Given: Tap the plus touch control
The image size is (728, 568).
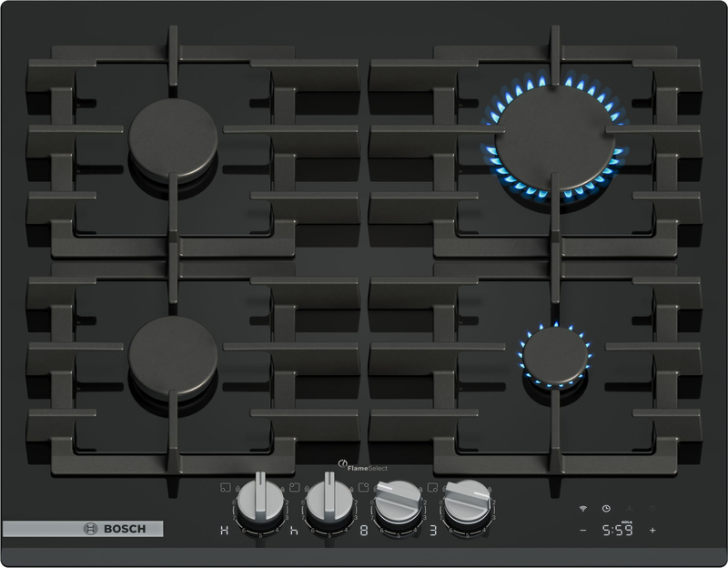Looking at the screenshot, I should coord(653,530).
